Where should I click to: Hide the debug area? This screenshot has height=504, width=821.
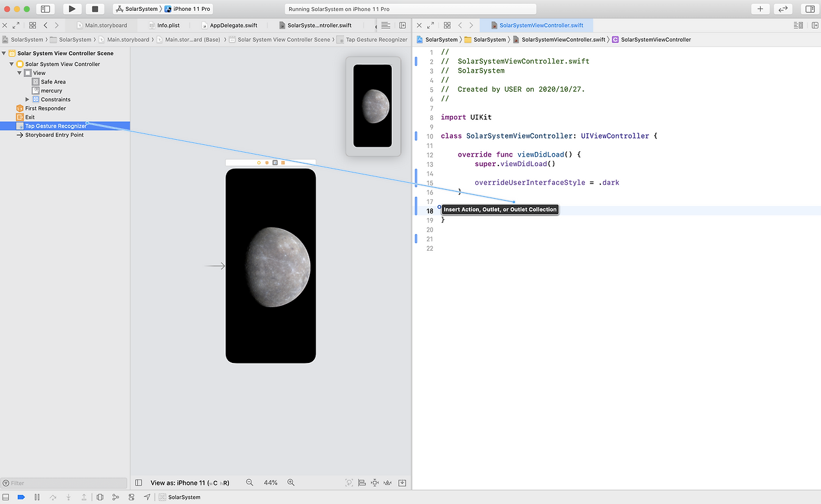coord(6,497)
